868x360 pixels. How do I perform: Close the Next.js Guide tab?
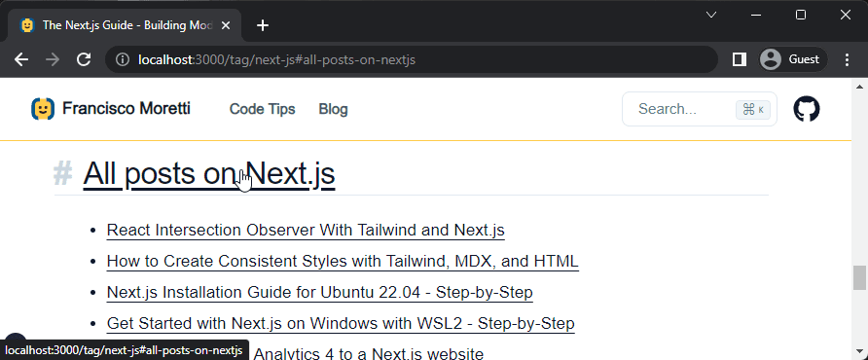tap(226, 25)
